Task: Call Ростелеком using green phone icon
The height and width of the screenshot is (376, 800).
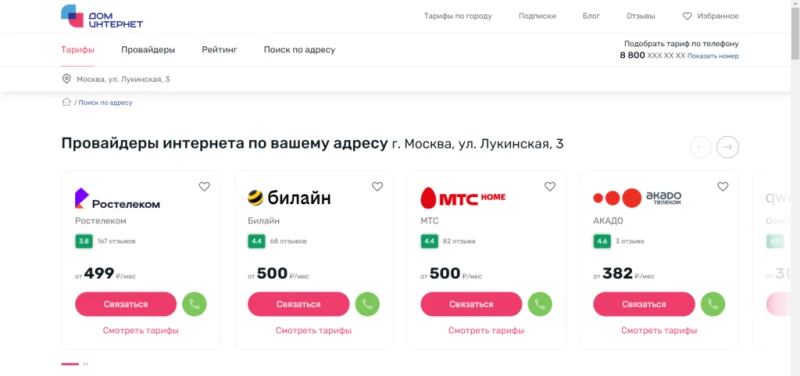Action: (x=194, y=304)
